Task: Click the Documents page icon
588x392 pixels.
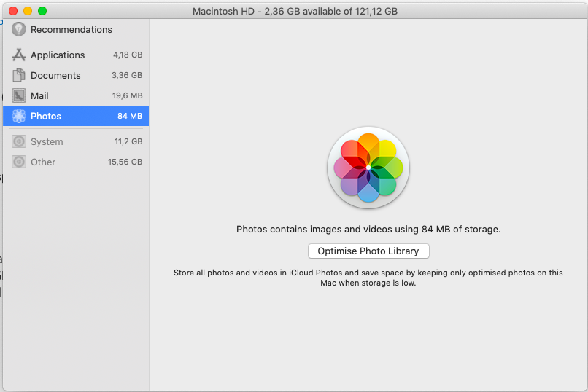Action: [19, 75]
